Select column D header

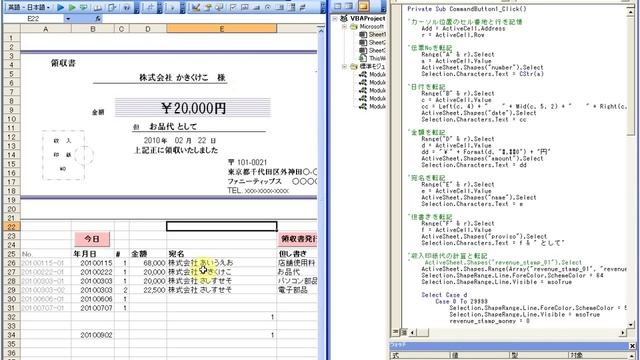pyautogui.click(x=148, y=29)
